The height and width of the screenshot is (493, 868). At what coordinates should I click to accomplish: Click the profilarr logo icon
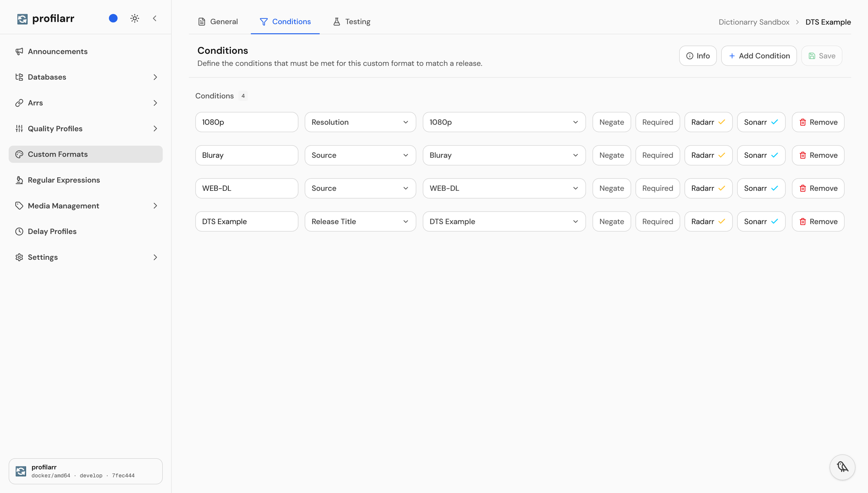[x=22, y=19]
